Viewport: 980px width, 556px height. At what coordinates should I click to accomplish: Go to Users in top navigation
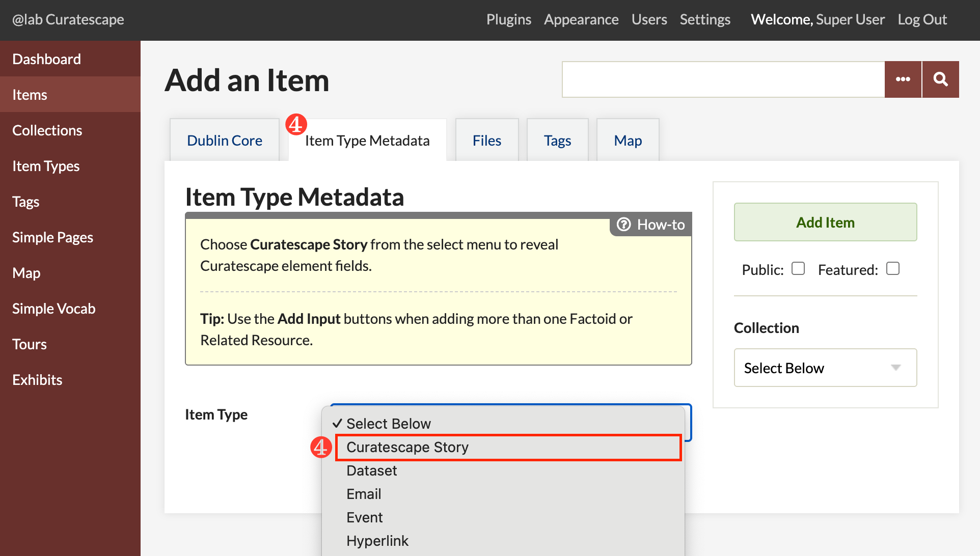[x=649, y=19]
